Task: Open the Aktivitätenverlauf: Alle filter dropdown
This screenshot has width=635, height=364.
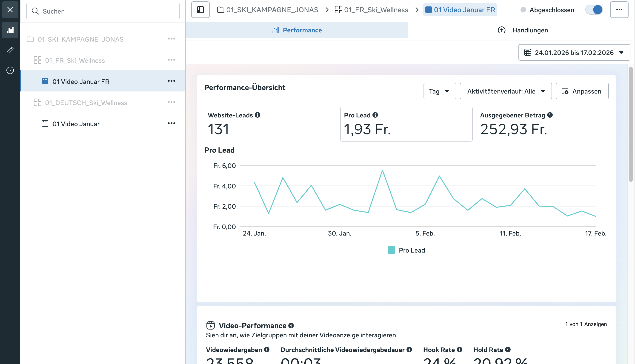Action: click(x=506, y=91)
